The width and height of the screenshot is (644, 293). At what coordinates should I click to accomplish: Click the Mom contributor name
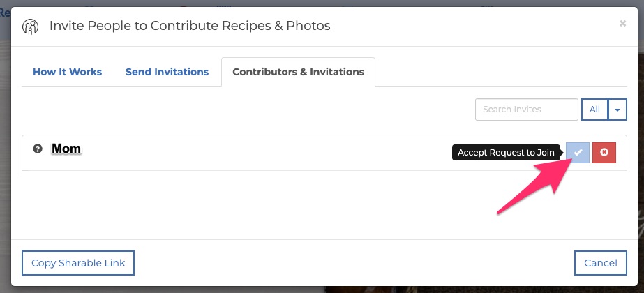66,149
